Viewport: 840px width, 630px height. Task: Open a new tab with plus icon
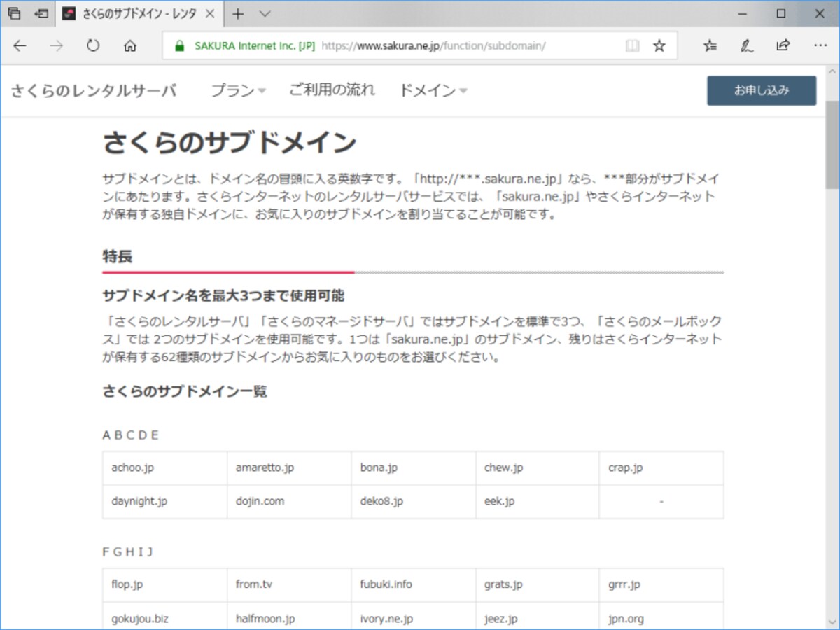pos(239,13)
